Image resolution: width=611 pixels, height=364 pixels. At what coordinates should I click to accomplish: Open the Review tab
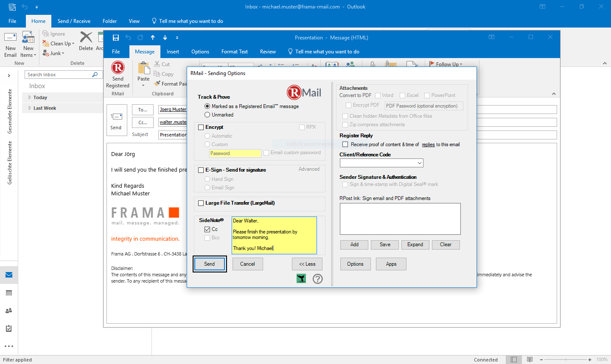click(x=268, y=52)
